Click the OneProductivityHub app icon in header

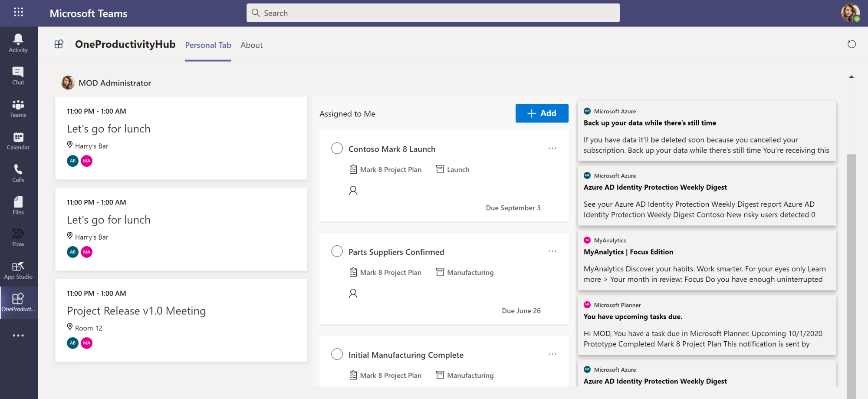tap(59, 44)
